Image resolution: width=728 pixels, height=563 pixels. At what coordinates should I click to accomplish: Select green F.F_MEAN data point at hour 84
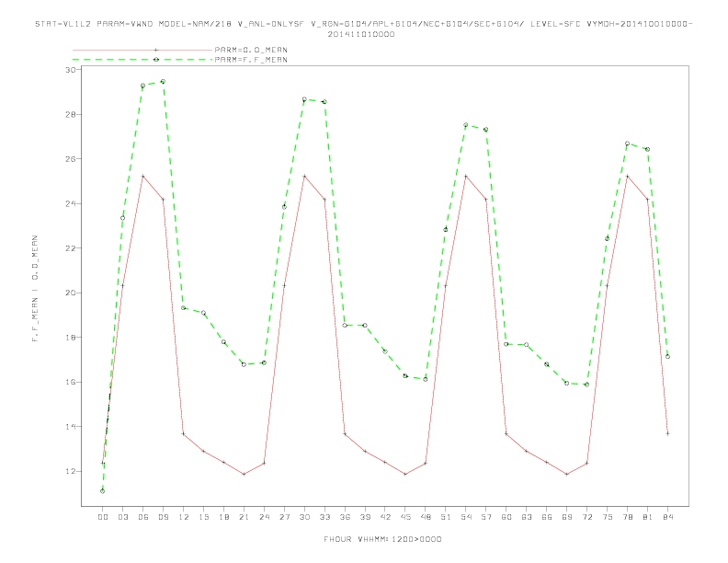(x=667, y=356)
